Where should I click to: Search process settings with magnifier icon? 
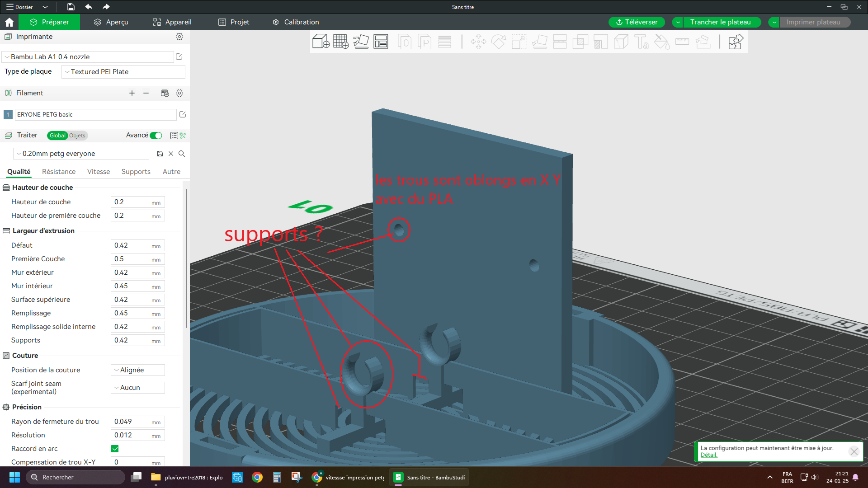tap(182, 154)
